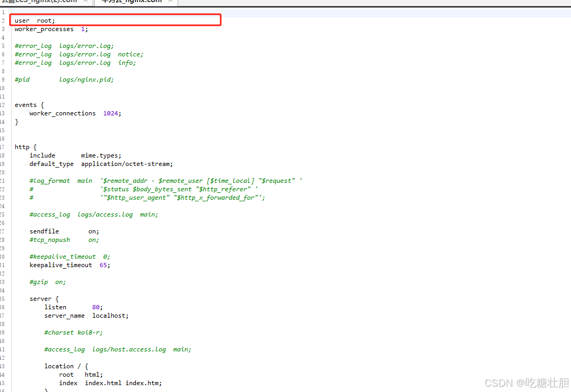Select the '#error_log logs/error.log;' comment without level

64,46
